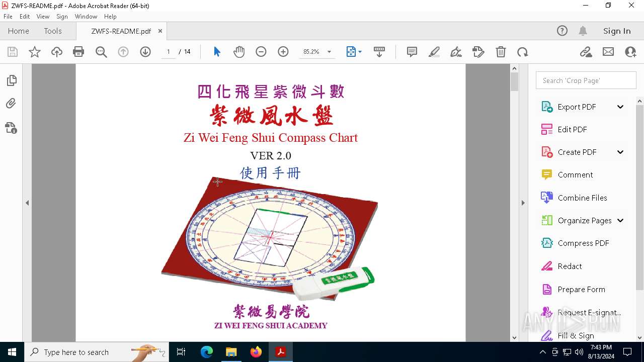
Task: Zoom in with plus icon
Action: point(283,52)
